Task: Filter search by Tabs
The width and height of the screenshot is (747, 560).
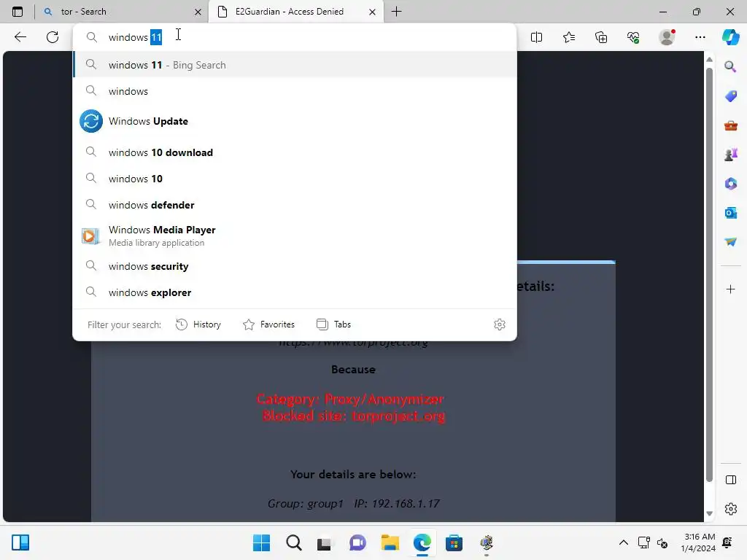Action: (x=333, y=324)
